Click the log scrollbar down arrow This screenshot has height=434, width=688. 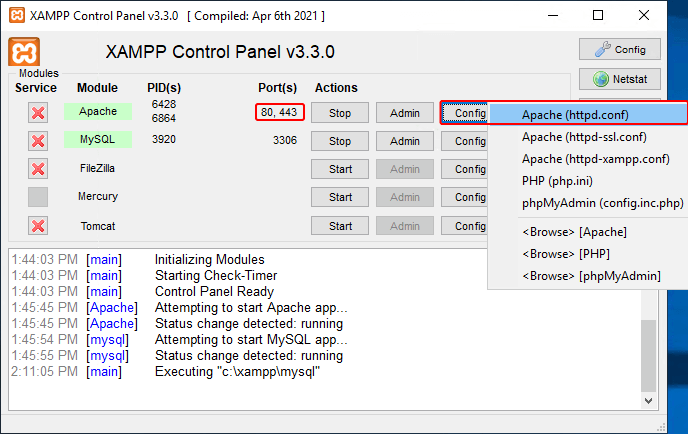(x=648, y=401)
